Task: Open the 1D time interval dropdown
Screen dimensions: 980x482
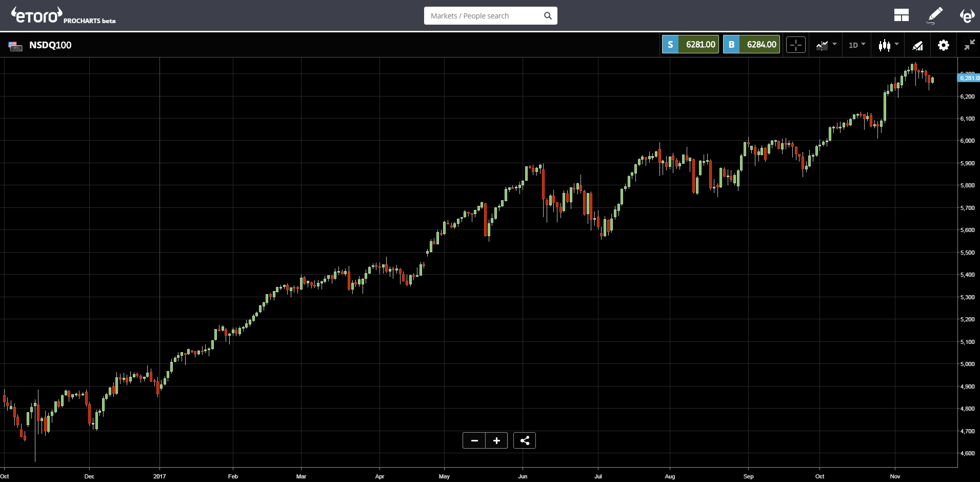Action: coord(857,45)
